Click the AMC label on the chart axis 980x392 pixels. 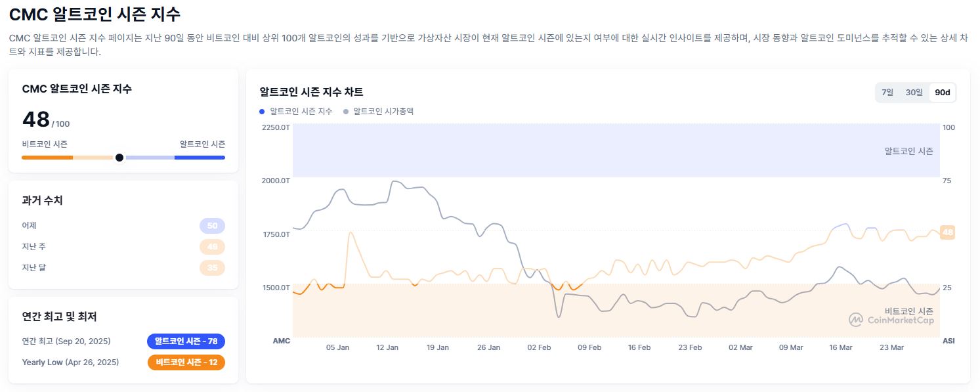pyautogui.click(x=281, y=341)
